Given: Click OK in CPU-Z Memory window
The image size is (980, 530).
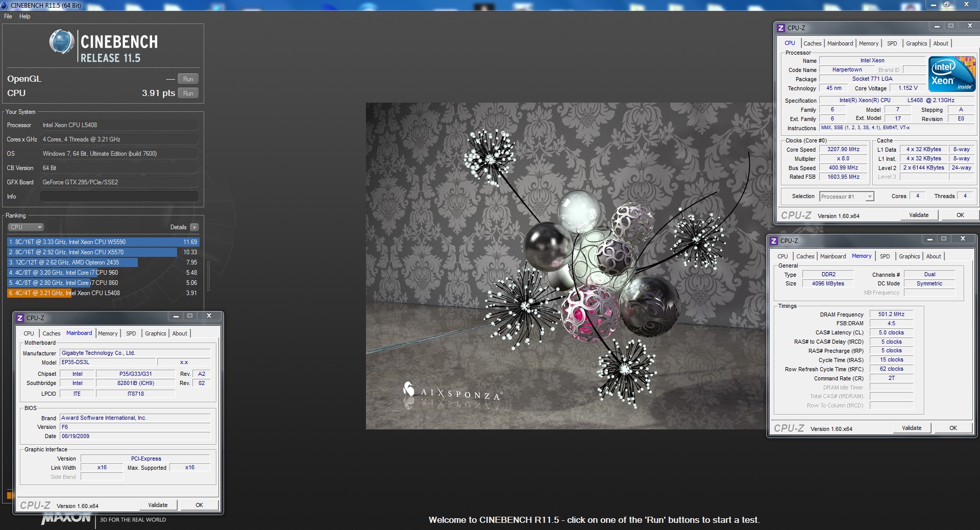Looking at the screenshot, I should coord(953,428).
